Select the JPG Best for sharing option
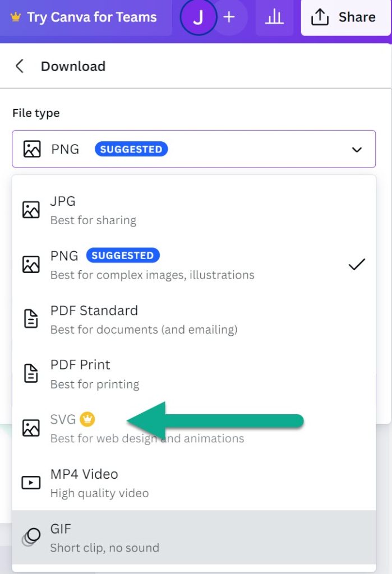Viewport: 392px width, 574px height. [194, 210]
